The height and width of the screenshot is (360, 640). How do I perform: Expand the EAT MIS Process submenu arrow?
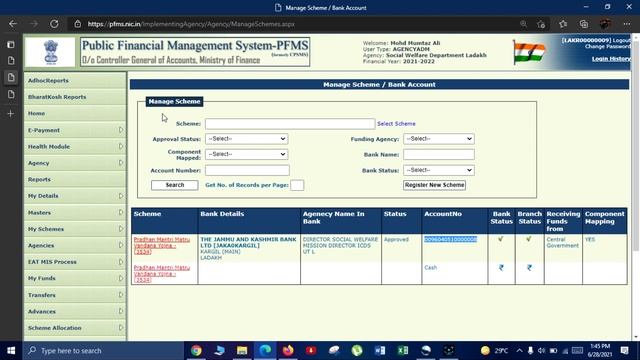[x=121, y=262]
